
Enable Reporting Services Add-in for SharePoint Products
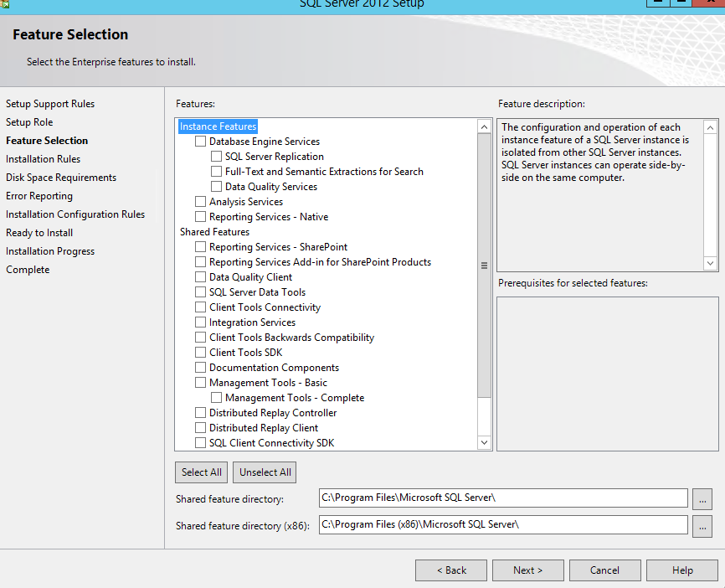(200, 262)
